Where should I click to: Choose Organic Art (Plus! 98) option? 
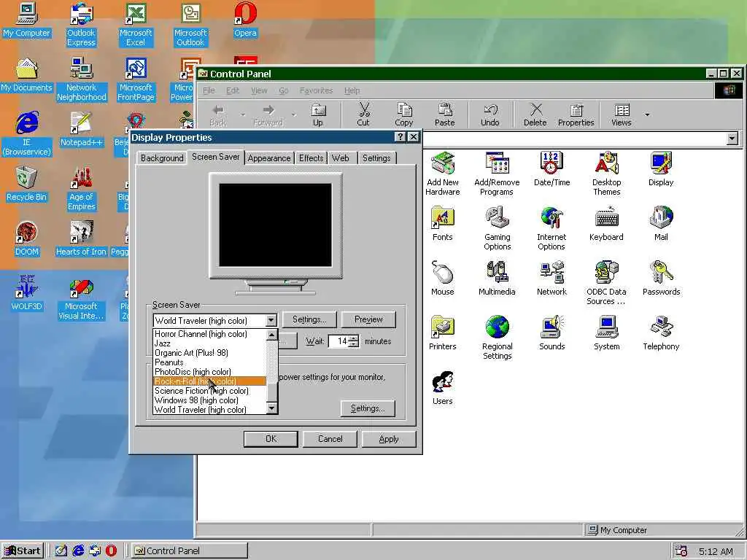click(209, 353)
